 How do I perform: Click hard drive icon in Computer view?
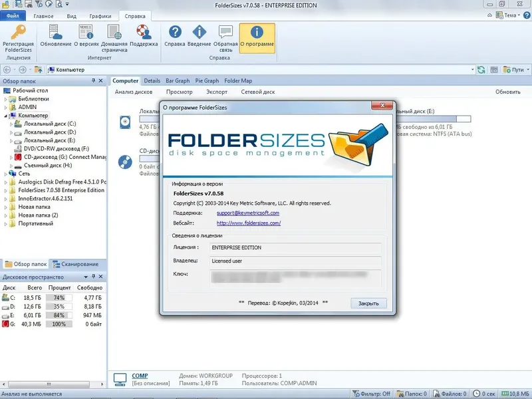pyautogui.click(x=125, y=122)
